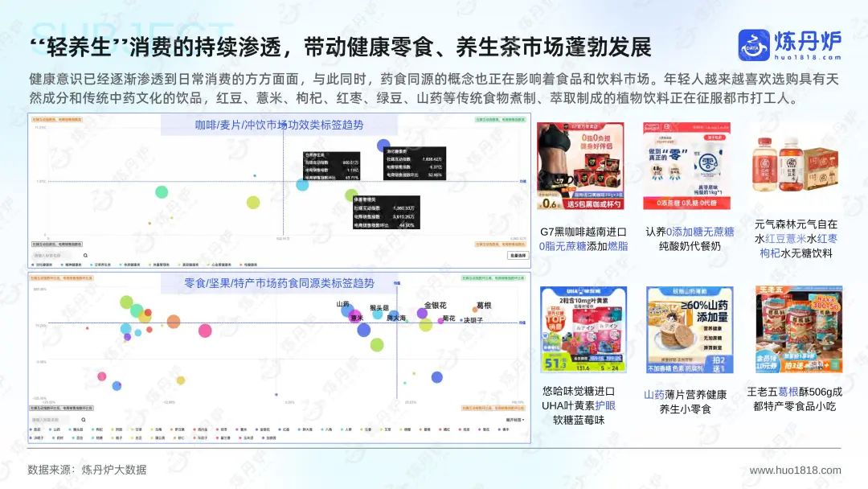Select the cyan bubble beside the 猴头菇 label
Screen dimensions: 868x489
tap(378, 314)
